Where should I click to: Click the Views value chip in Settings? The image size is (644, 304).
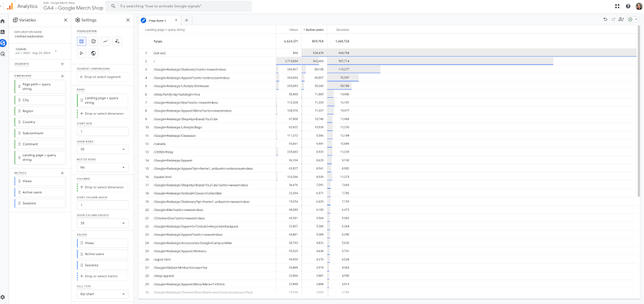click(x=102, y=243)
